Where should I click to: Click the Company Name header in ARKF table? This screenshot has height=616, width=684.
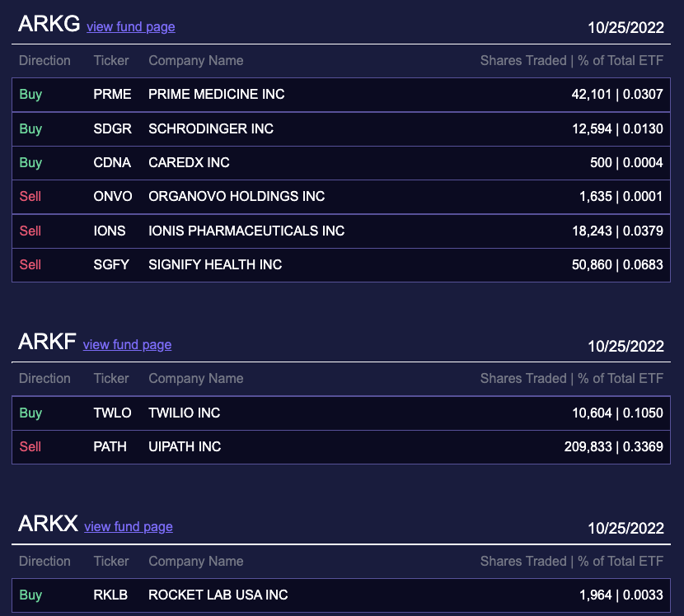(x=196, y=378)
